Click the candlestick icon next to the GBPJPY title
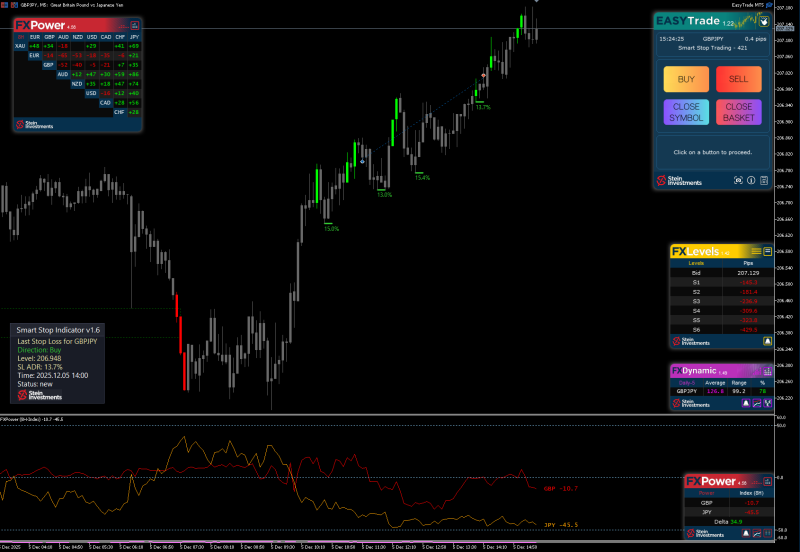The height and width of the screenshot is (552, 800). click(x=14, y=5)
